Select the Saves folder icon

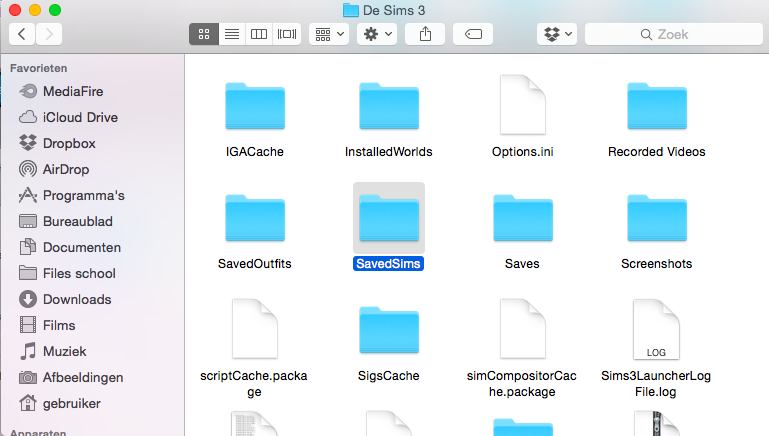(x=523, y=218)
